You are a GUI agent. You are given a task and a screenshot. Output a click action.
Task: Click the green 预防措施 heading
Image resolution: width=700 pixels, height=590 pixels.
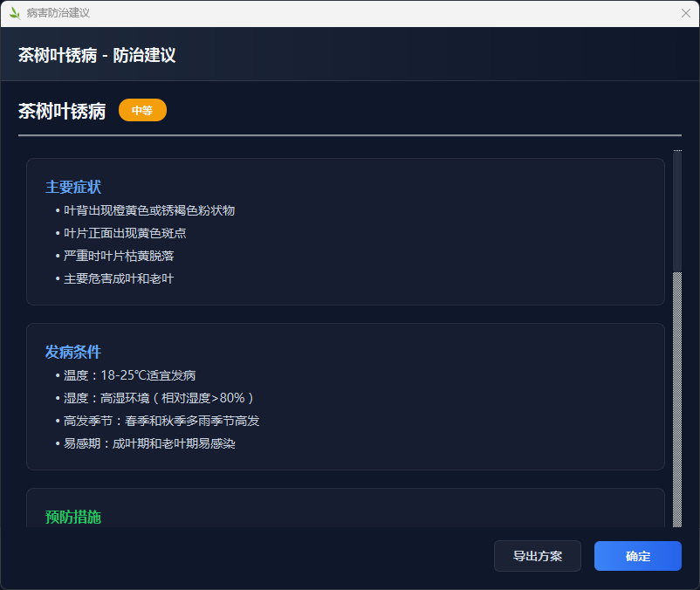(73, 517)
